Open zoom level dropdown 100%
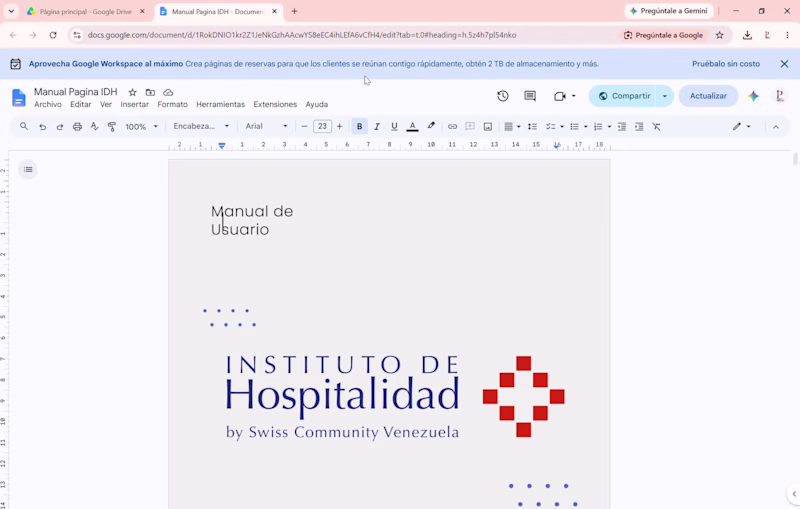The width and height of the screenshot is (800, 509). coord(141,126)
